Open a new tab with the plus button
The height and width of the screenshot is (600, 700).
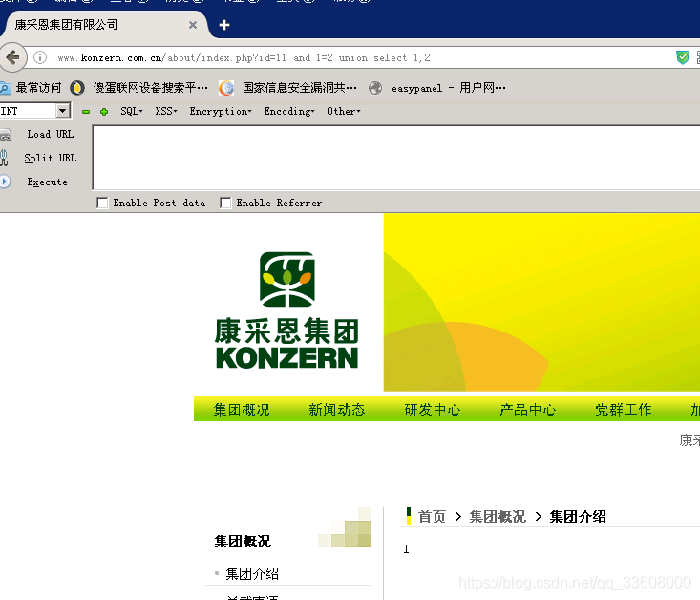[x=224, y=25]
